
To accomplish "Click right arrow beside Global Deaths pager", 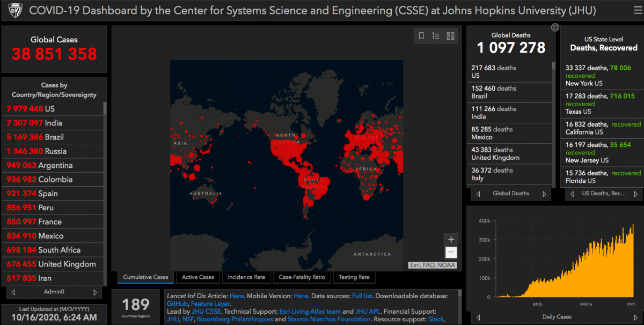I will click(x=545, y=194).
